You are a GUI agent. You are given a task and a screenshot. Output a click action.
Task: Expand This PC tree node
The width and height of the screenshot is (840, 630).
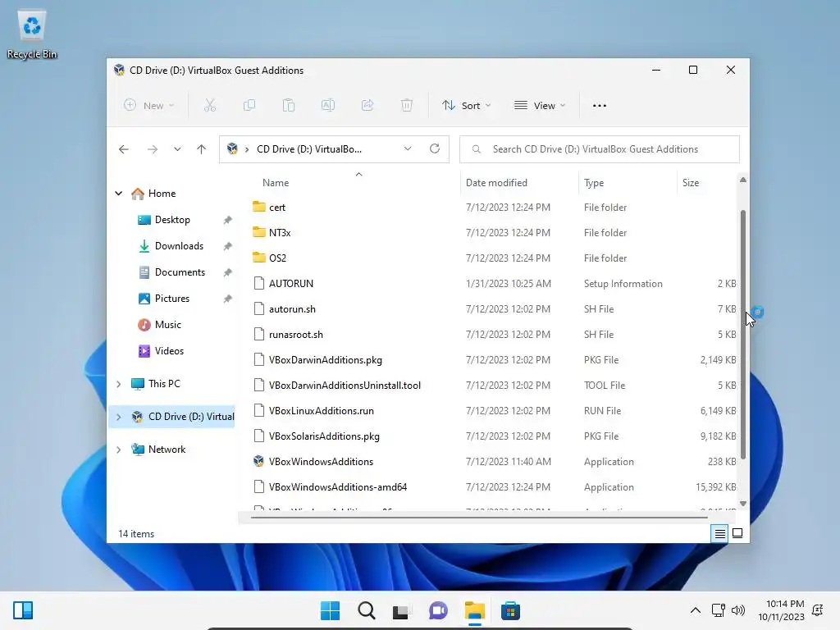point(118,384)
